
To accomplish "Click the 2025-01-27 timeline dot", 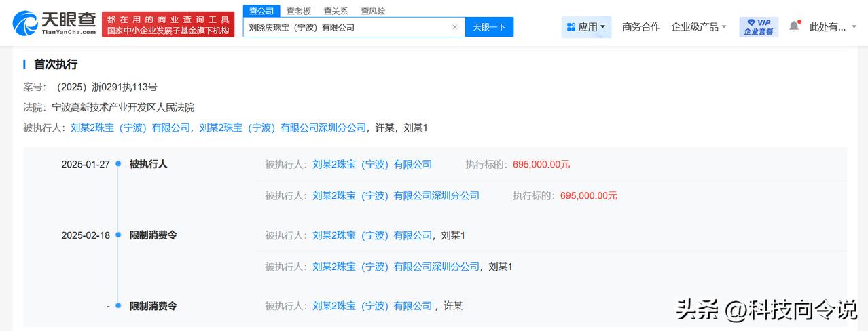I will pos(118,164).
